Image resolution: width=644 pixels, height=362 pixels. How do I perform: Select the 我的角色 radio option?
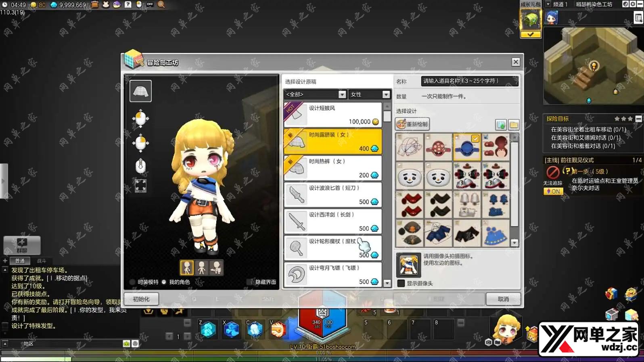tap(164, 282)
